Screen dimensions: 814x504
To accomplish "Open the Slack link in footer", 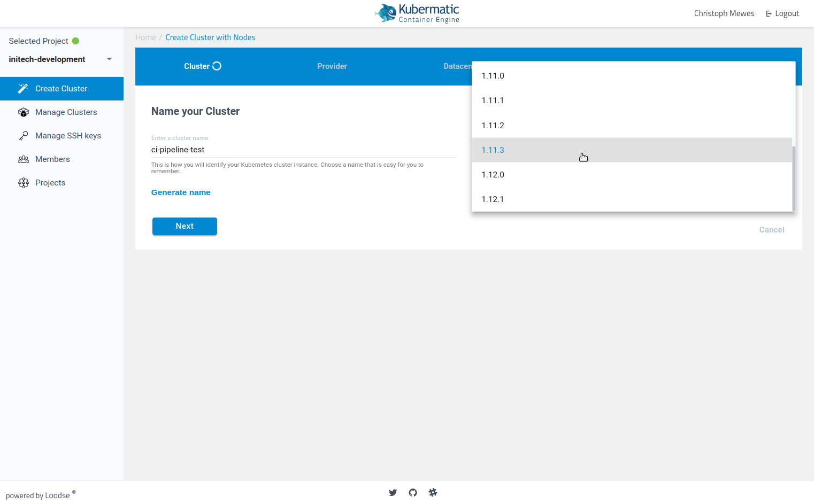I will coord(433,493).
